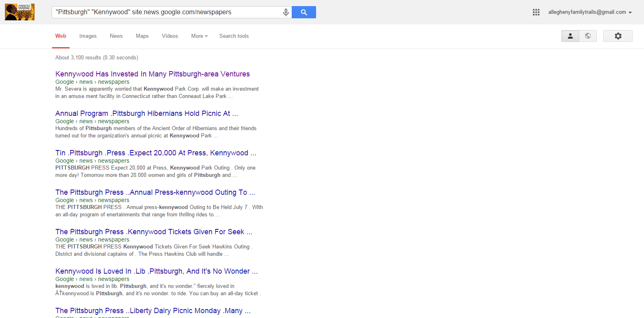Click breadcrumb under 'Hibernians Hold Picnic' result
The height and width of the screenshot is (318, 644).
click(92, 121)
